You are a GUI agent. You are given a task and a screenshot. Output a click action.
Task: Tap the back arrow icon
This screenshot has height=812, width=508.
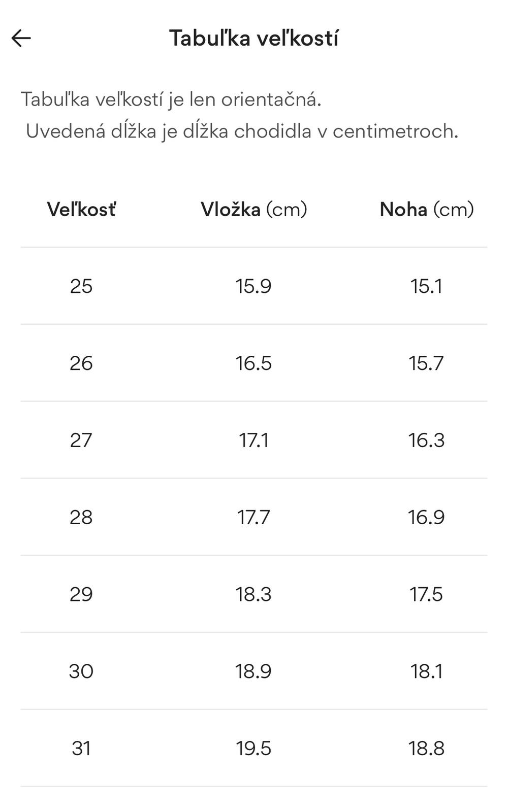[x=21, y=38]
